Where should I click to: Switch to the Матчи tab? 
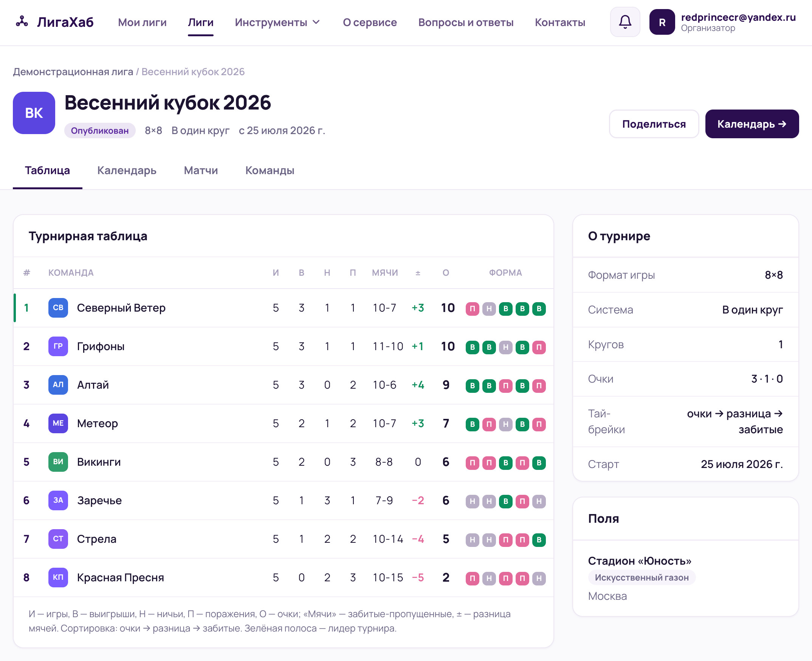point(201,170)
